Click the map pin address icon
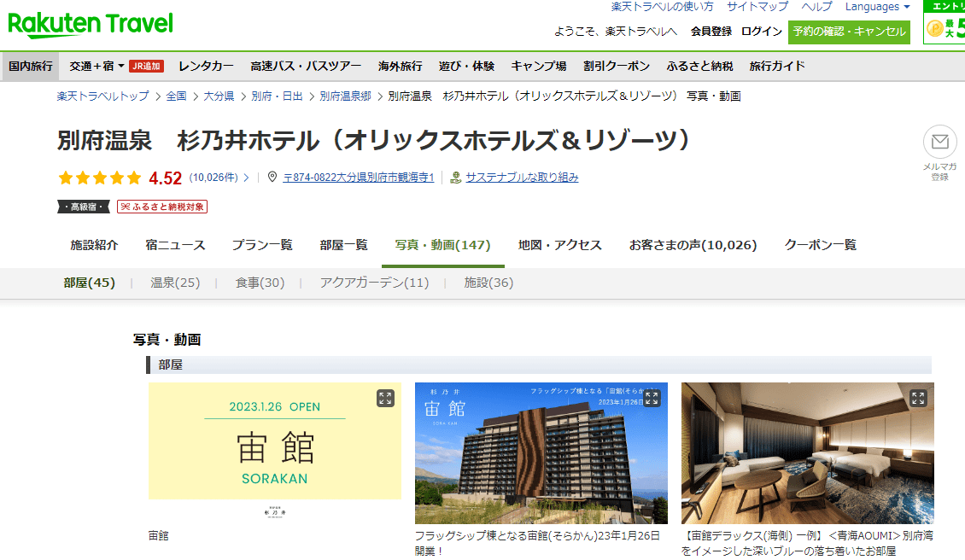This screenshot has width=965, height=560. coord(272,178)
